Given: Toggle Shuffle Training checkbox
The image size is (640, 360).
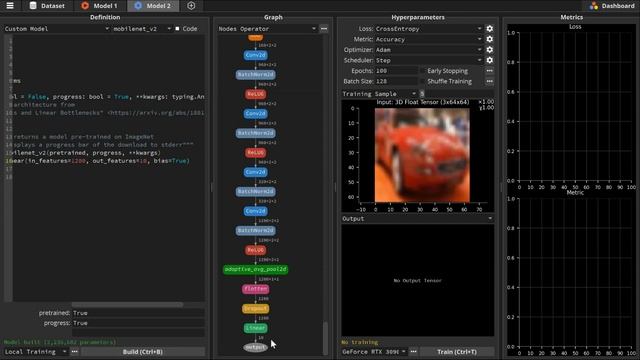Looking at the screenshot, I should pos(422,82).
